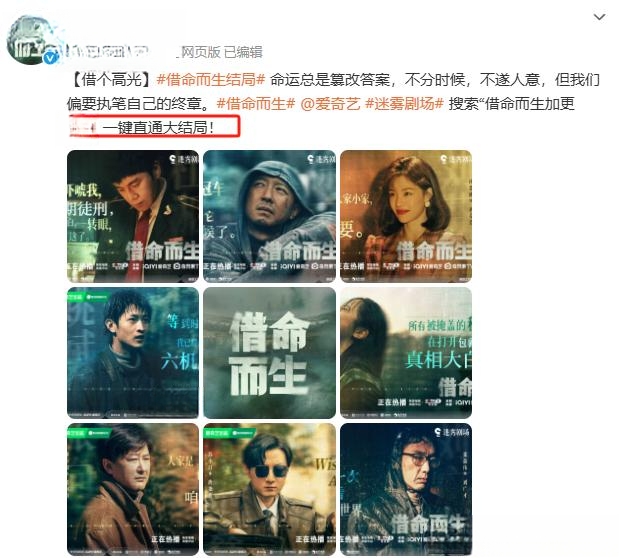Click the highlighted 一键直通大结局 text
This screenshot has height=558, width=620.
coord(159,127)
